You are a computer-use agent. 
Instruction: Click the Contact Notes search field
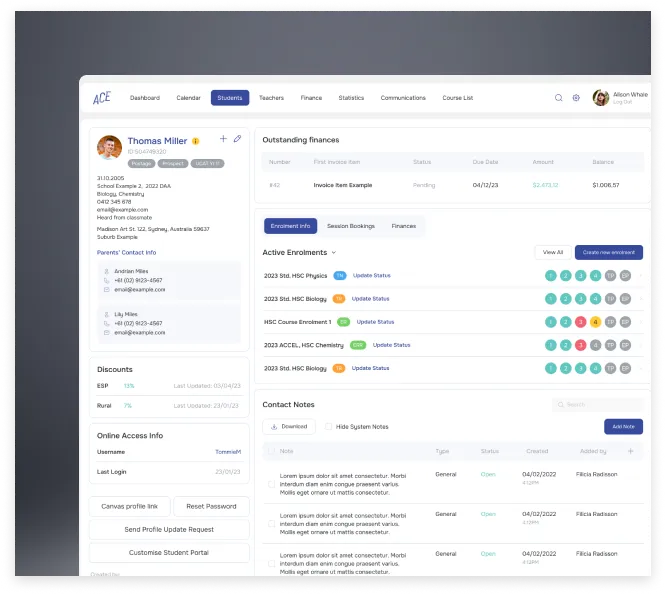click(597, 405)
